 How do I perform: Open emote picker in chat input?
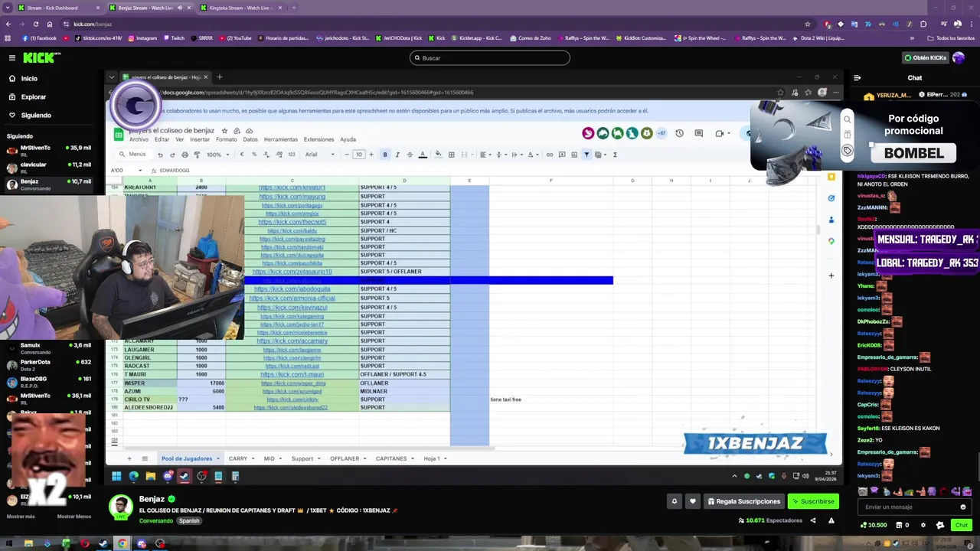click(x=963, y=507)
